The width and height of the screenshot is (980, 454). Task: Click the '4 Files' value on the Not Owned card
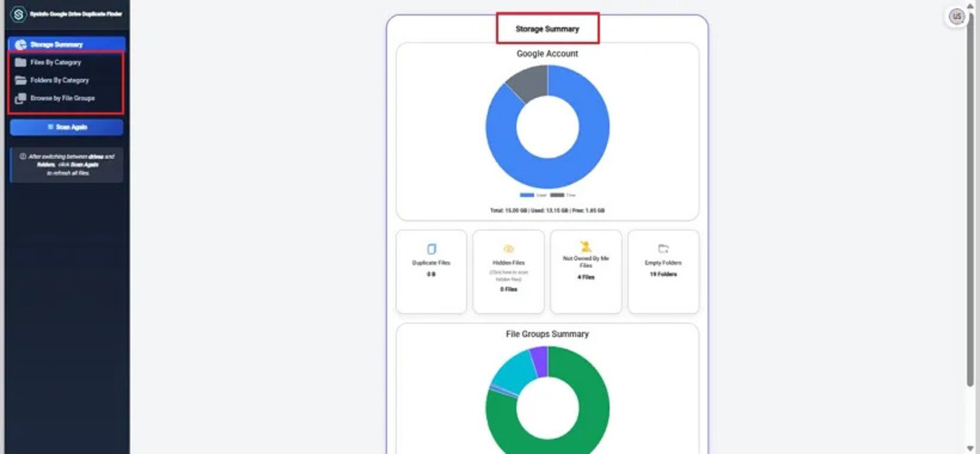pyautogui.click(x=586, y=277)
